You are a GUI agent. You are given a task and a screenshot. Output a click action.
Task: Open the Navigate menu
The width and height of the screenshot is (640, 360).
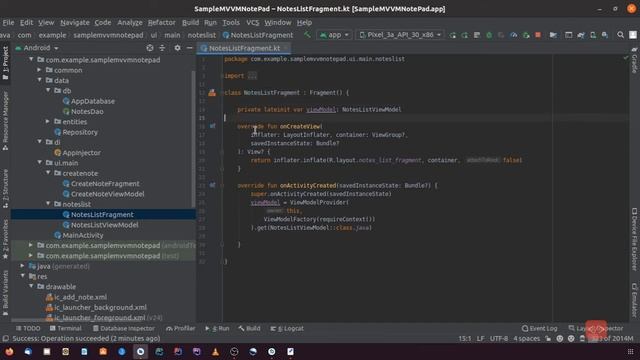[75, 22]
